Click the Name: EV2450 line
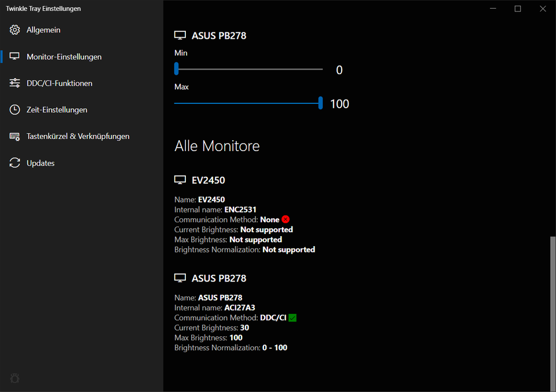The width and height of the screenshot is (556, 392). coord(200,200)
